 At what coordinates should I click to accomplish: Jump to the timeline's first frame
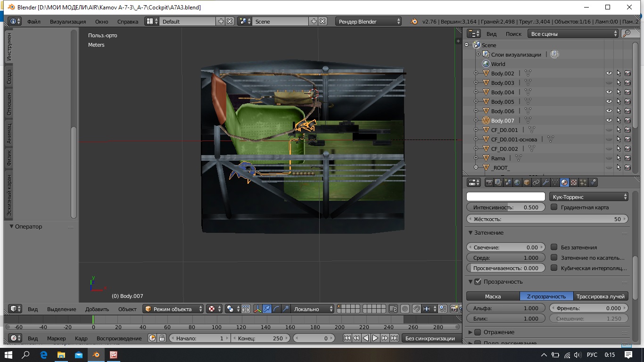347,338
